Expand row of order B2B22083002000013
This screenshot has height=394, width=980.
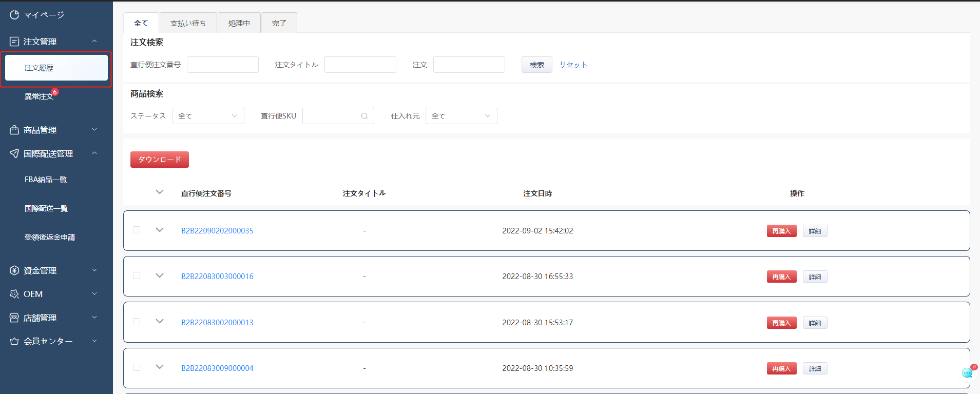click(x=160, y=322)
